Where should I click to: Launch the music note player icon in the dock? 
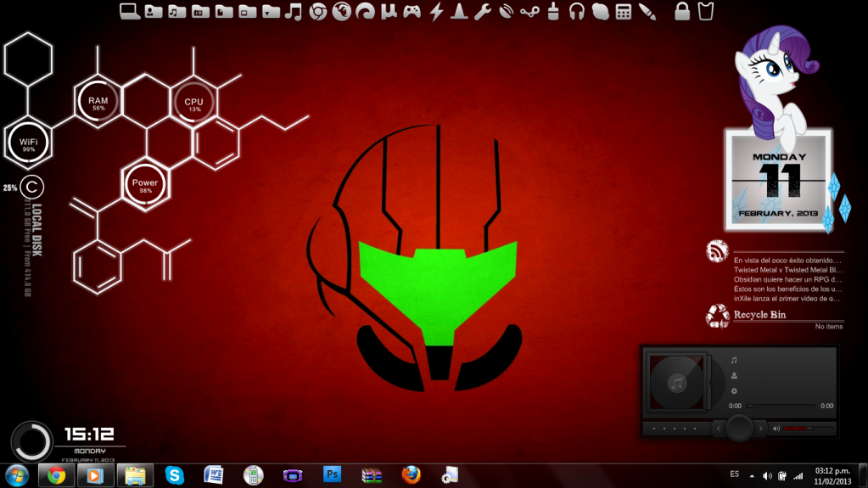coord(294,12)
